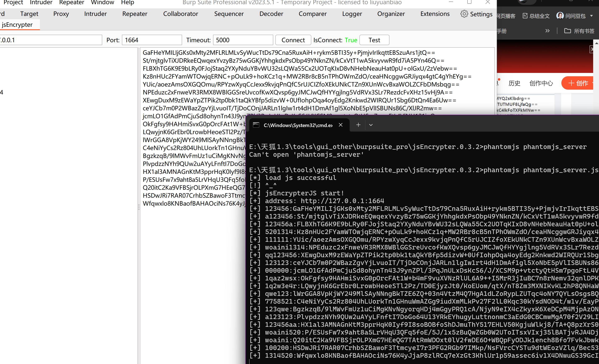Expand the terminal new-tab dropdown chevron
599x364 pixels.
click(x=371, y=125)
